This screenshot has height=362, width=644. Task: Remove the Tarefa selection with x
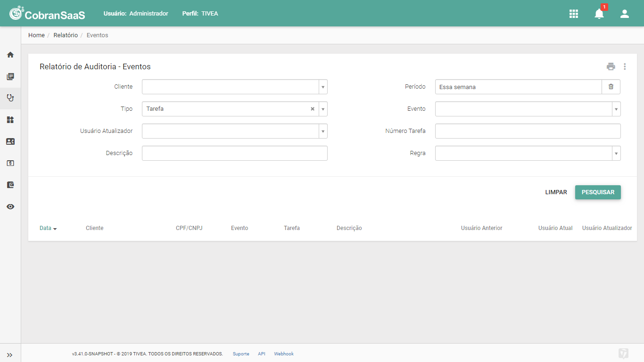click(312, 109)
